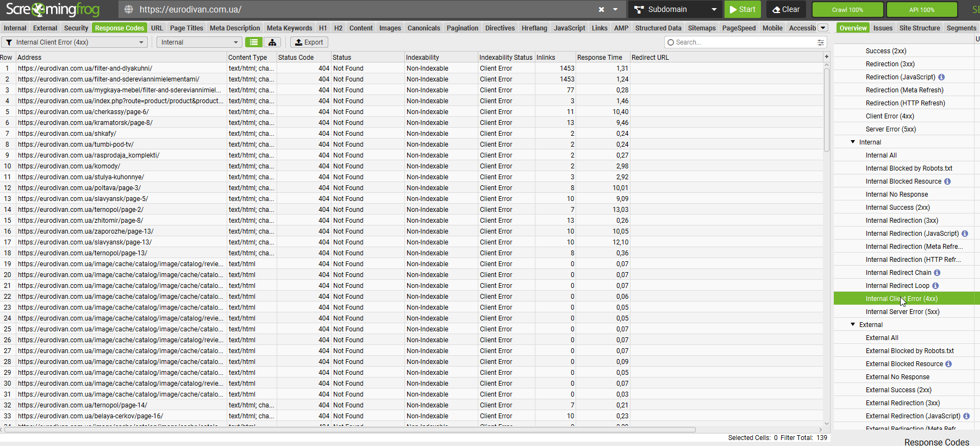Viewport: 980px width, 446px height.
Task: Click the Export button
Action: [x=309, y=42]
